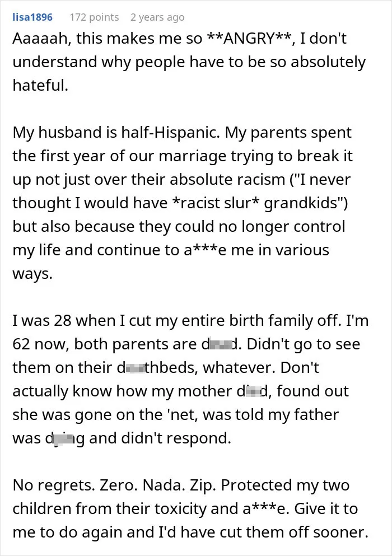Click the number '62' before 'now'
Screen dimensions: 392x556
point(22,344)
